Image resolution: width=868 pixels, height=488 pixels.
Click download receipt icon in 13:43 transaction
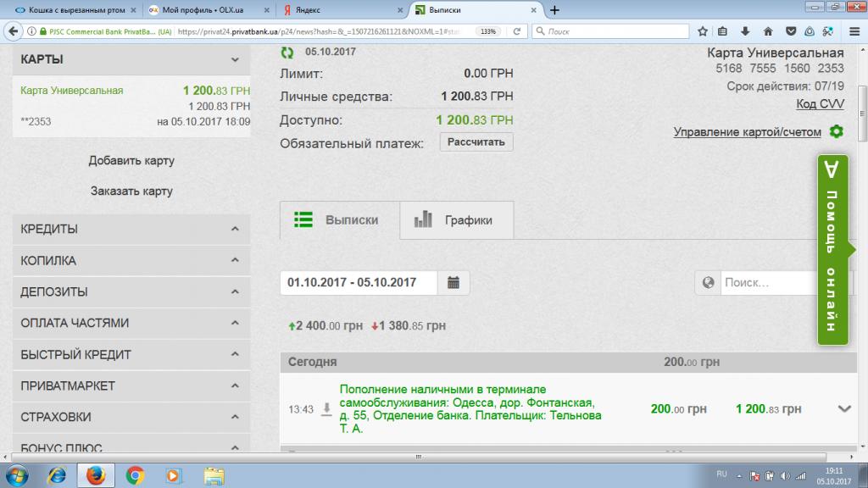(x=326, y=409)
